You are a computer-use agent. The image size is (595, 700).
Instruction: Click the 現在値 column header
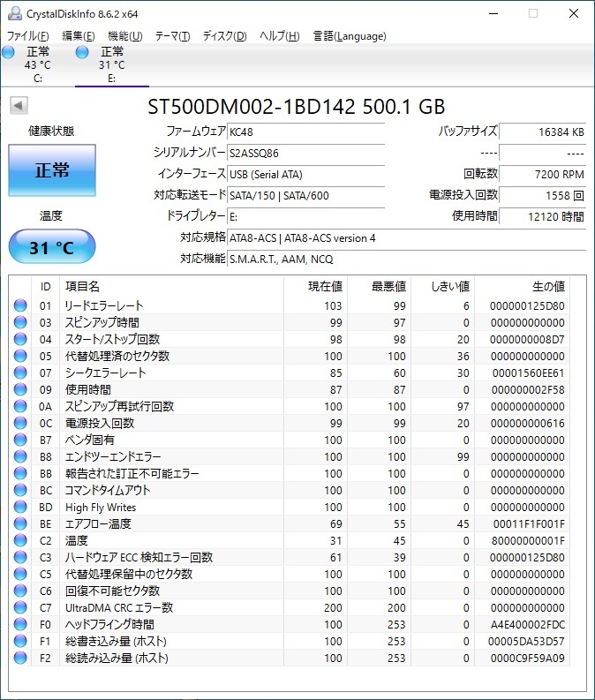coord(315,286)
